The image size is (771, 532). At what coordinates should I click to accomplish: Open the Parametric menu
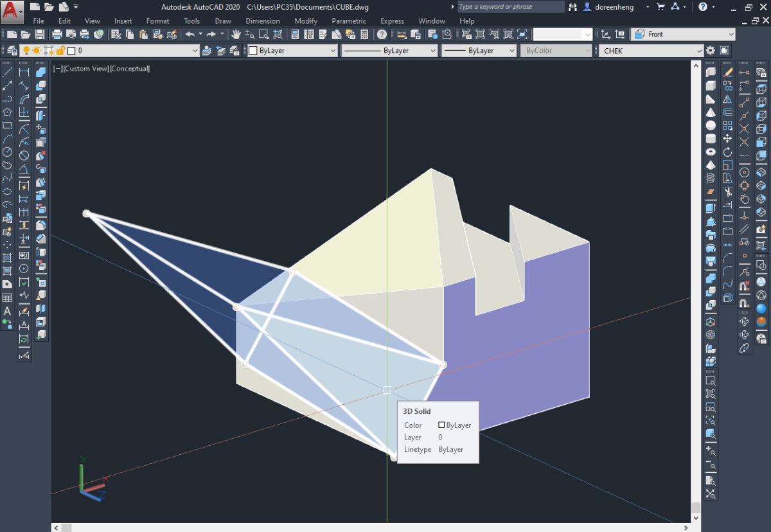[x=349, y=21]
